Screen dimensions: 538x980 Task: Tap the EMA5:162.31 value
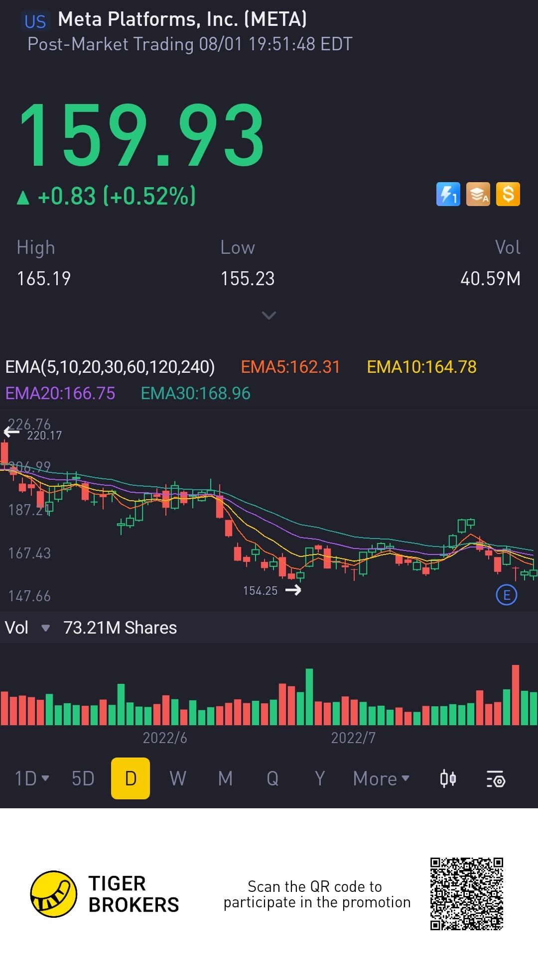[x=290, y=367]
